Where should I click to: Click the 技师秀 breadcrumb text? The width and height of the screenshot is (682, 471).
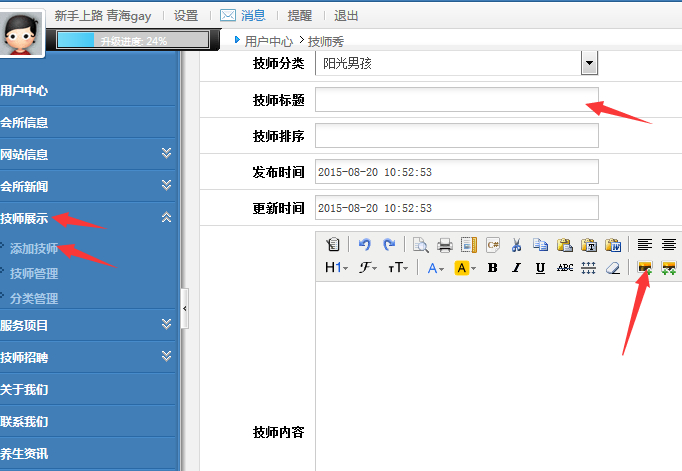pos(326,41)
